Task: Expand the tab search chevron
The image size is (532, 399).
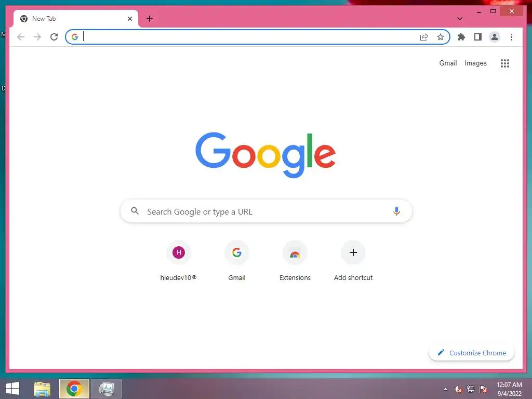Action: coord(460,19)
